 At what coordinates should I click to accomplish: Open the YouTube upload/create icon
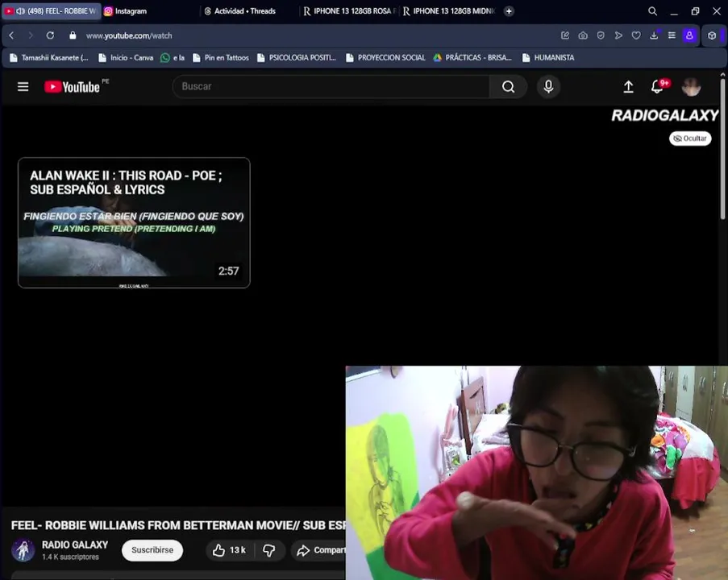(628, 87)
